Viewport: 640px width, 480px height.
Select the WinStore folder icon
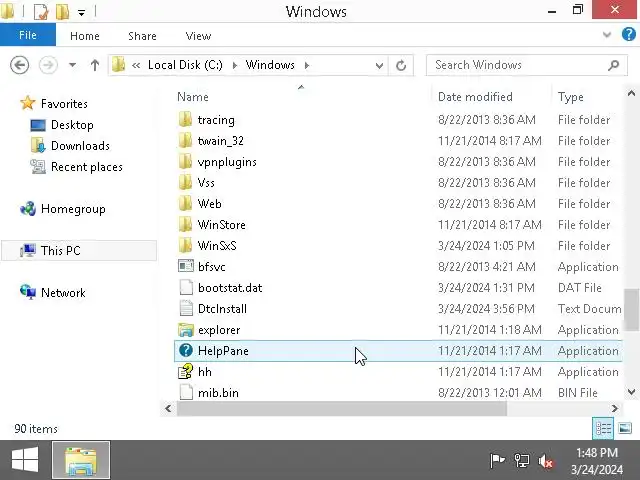pyautogui.click(x=185, y=224)
